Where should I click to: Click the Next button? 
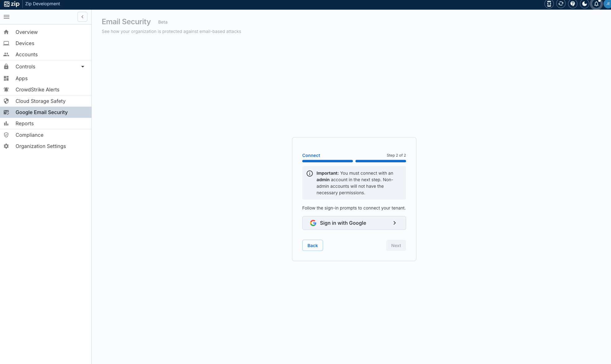coord(396,245)
